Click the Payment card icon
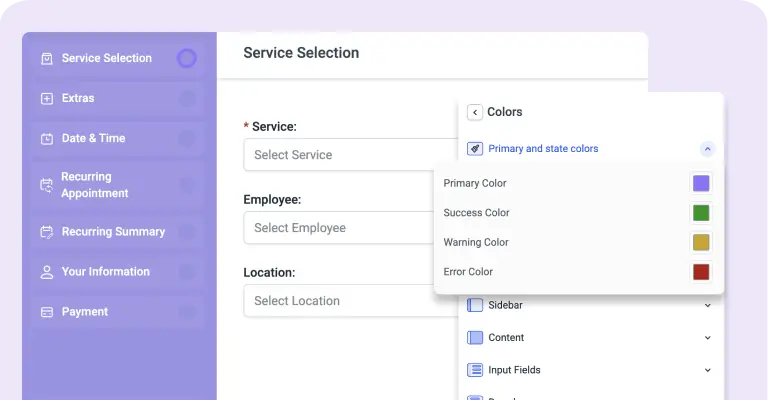The height and width of the screenshot is (400, 768). point(47,312)
